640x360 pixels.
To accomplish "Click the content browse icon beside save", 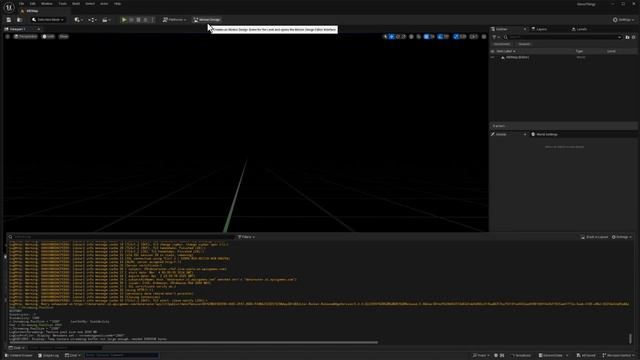I will (19, 20).
